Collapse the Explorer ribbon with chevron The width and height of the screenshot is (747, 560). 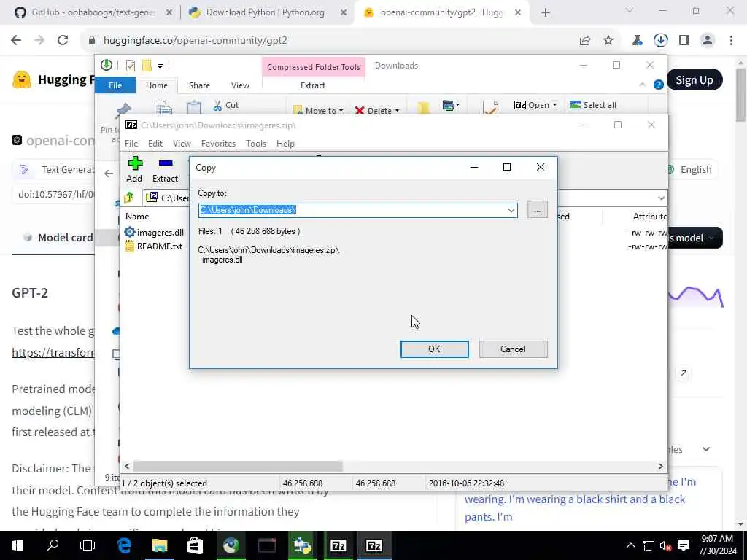tap(642, 85)
